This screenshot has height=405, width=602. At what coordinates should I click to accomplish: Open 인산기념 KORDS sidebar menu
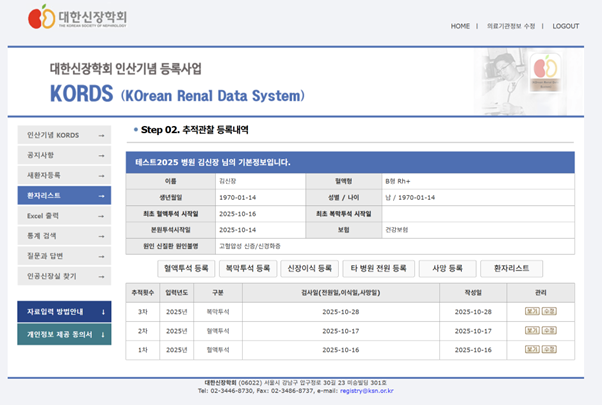click(64, 134)
